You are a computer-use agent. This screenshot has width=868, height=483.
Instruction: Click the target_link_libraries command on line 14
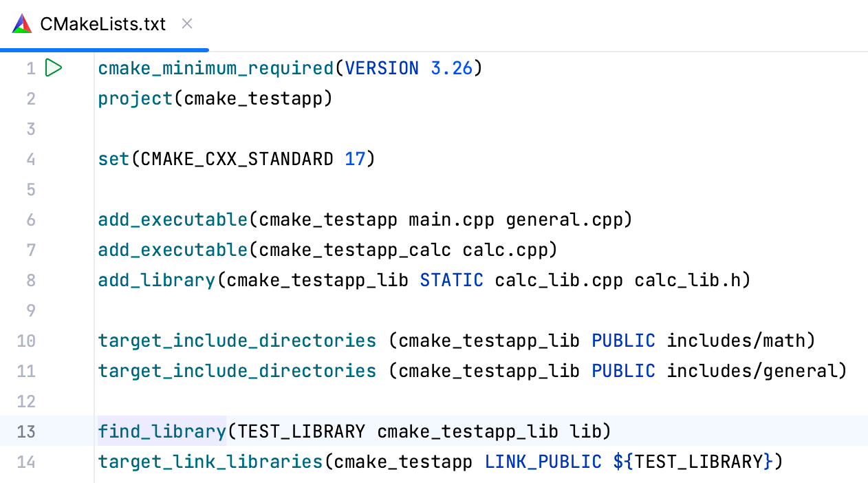click(x=210, y=462)
